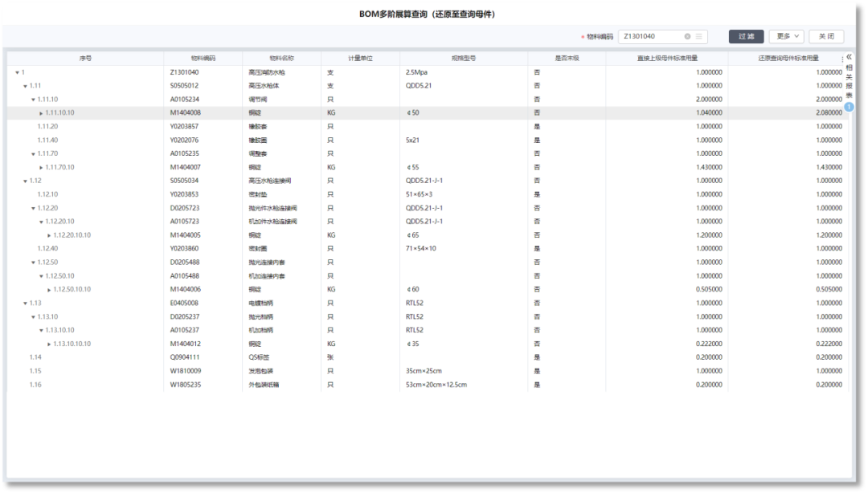Click the 规格型号 column header
868x493 pixels.
click(x=464, y=58)
